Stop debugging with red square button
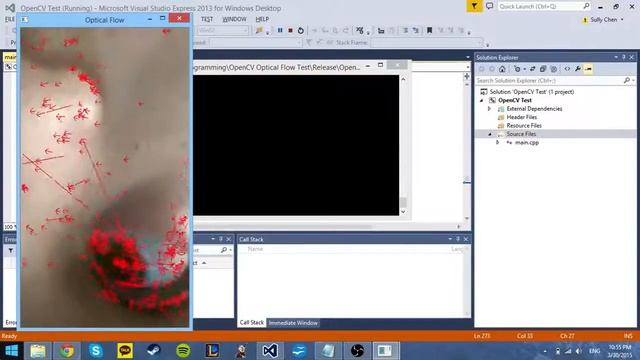Viewport: 640px width, 360px height. [x=290, y=30]
